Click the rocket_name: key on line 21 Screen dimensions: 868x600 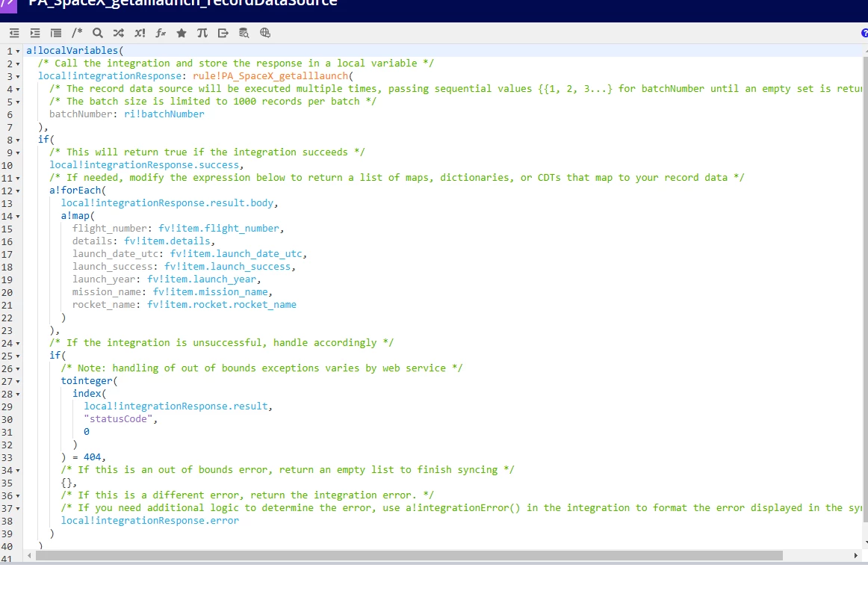coord(106,305)
